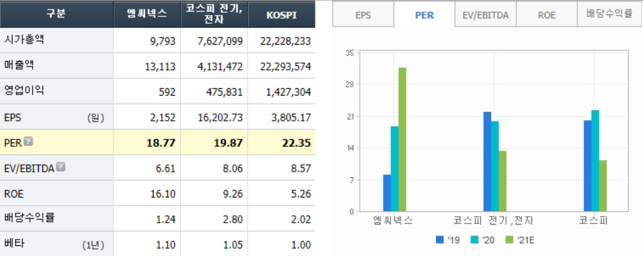Click the value 22,228,233
Image resolution: width=644 pixels, height=256 pixels.
tap(286, 41)
